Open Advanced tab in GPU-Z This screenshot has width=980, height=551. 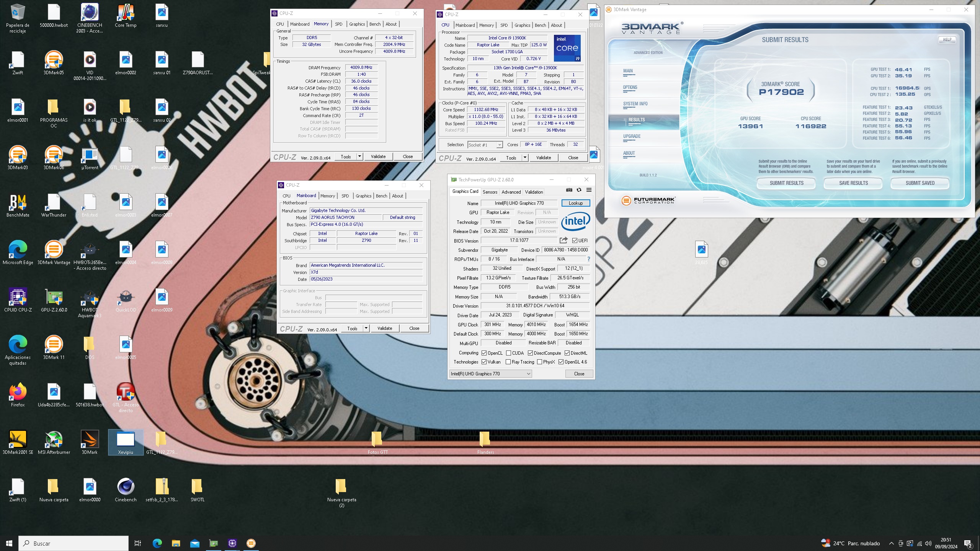point(511,192)
